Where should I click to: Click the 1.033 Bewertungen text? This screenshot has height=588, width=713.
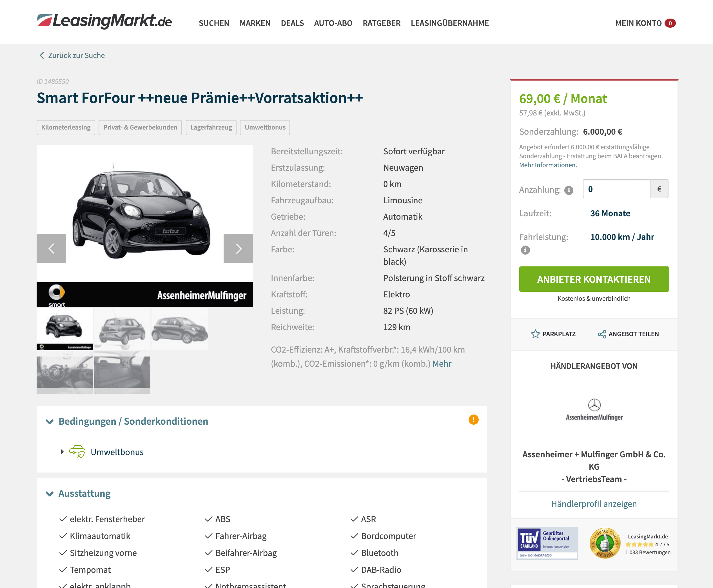(x=648, y=553)
